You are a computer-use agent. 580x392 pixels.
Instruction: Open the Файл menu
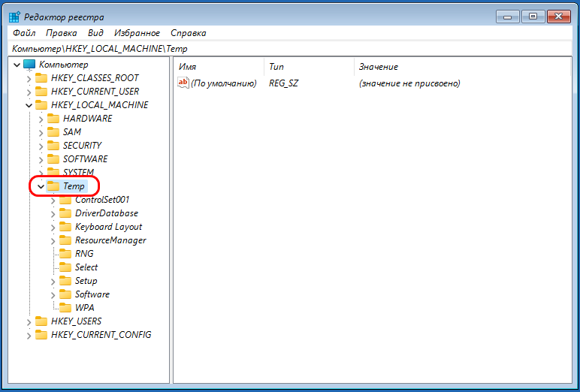coord(24,33)
